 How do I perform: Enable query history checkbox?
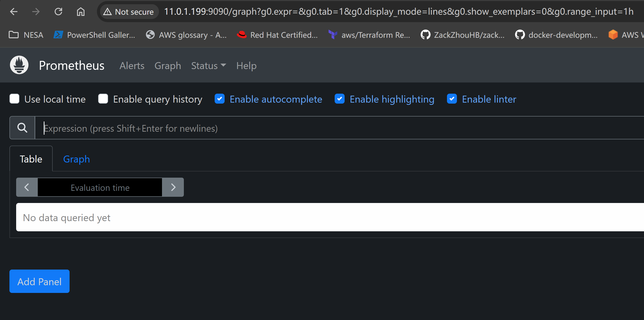click(103, 99)
